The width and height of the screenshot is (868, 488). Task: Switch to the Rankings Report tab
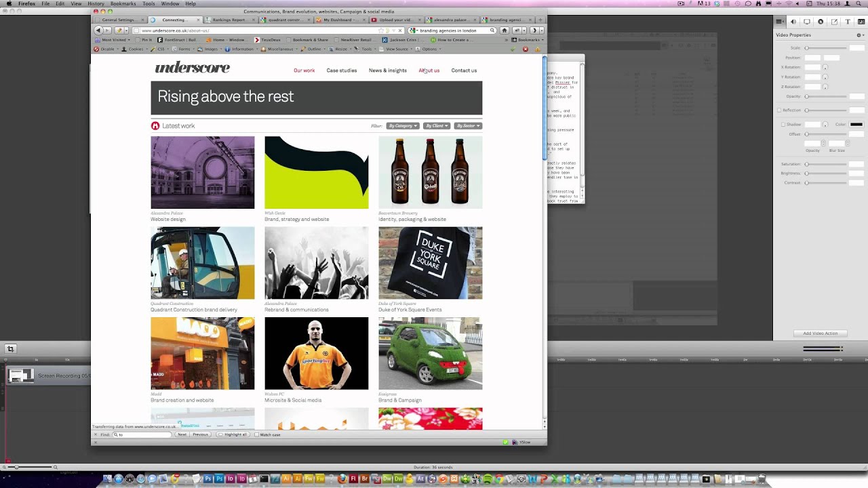(x=232, y=20)
